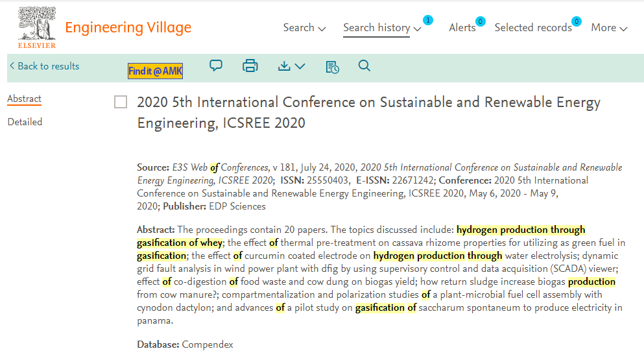Click the speech bubble comment icon
644x362 pixels.
point(216,66)
